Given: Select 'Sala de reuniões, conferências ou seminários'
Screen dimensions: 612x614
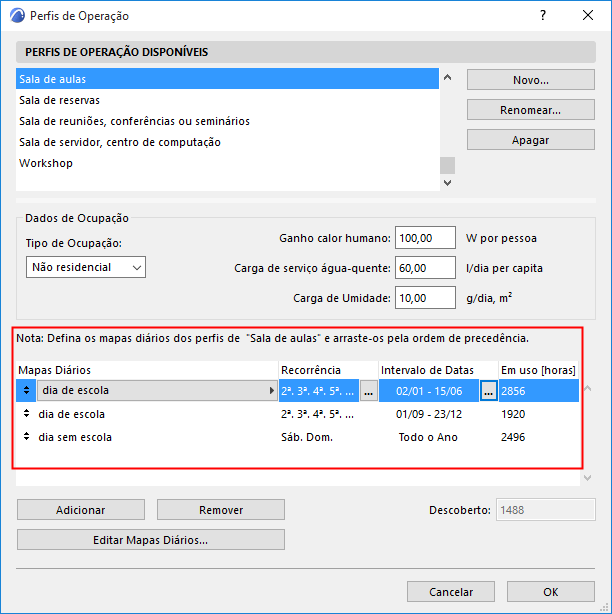Looking at the screenshot, I should point(227,121).
